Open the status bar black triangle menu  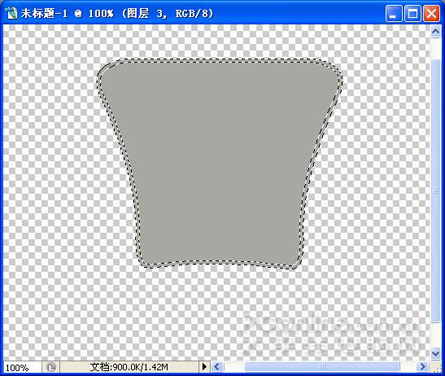click(x=204, y=367)
